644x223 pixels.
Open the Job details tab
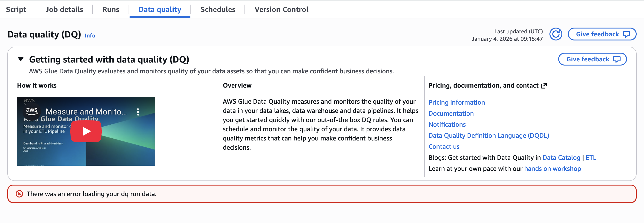pos(64,9)
